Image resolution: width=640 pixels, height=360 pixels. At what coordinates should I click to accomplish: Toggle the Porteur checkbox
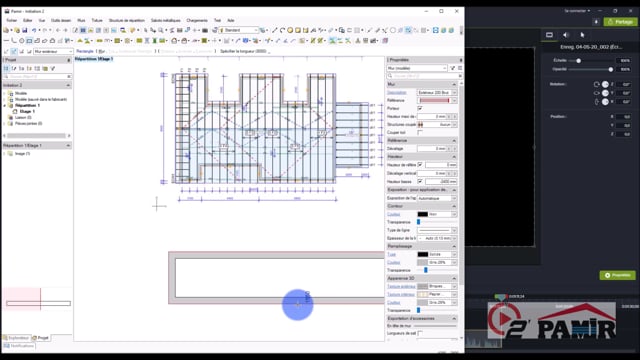420,108
